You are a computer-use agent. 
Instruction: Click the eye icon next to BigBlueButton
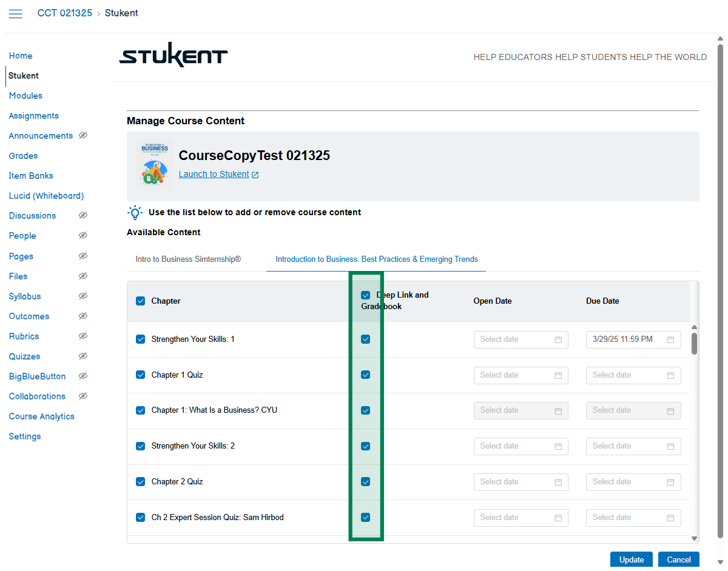(83, 376)
